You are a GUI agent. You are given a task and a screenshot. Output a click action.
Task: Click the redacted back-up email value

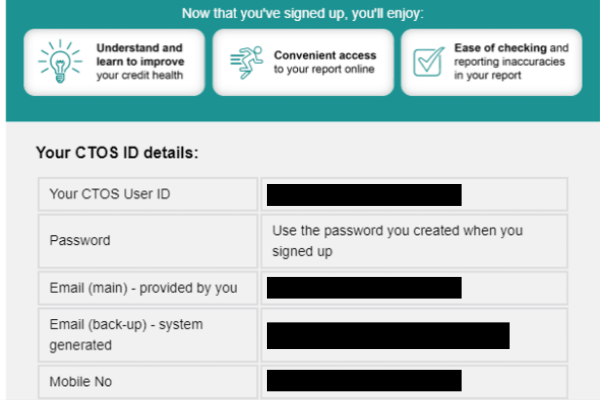click(388, 335)
